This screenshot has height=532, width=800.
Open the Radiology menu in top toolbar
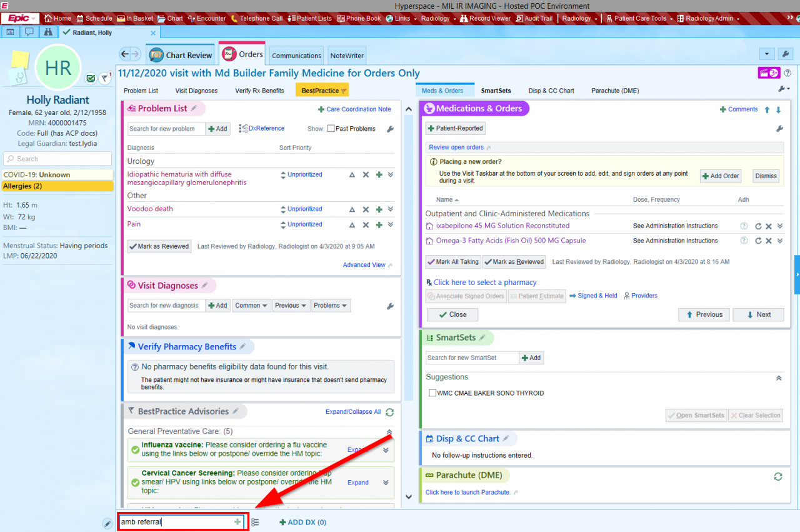pos(436,18)
